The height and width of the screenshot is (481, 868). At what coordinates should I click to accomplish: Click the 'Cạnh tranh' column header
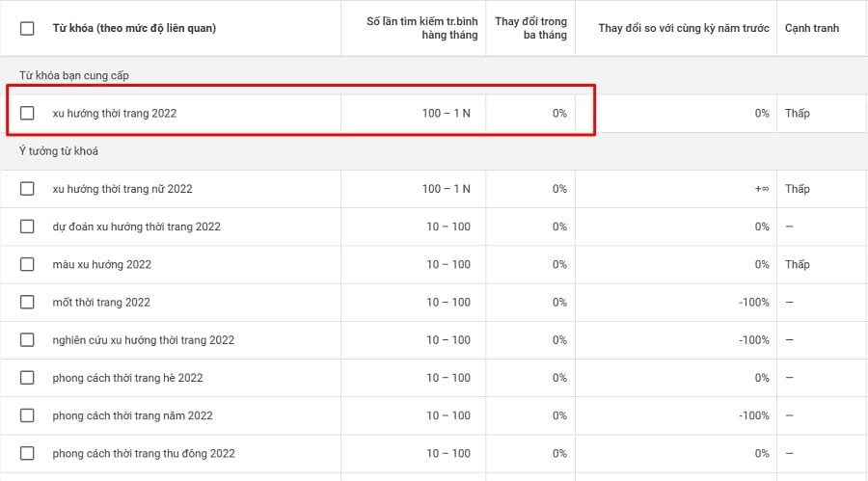[811, 28]
